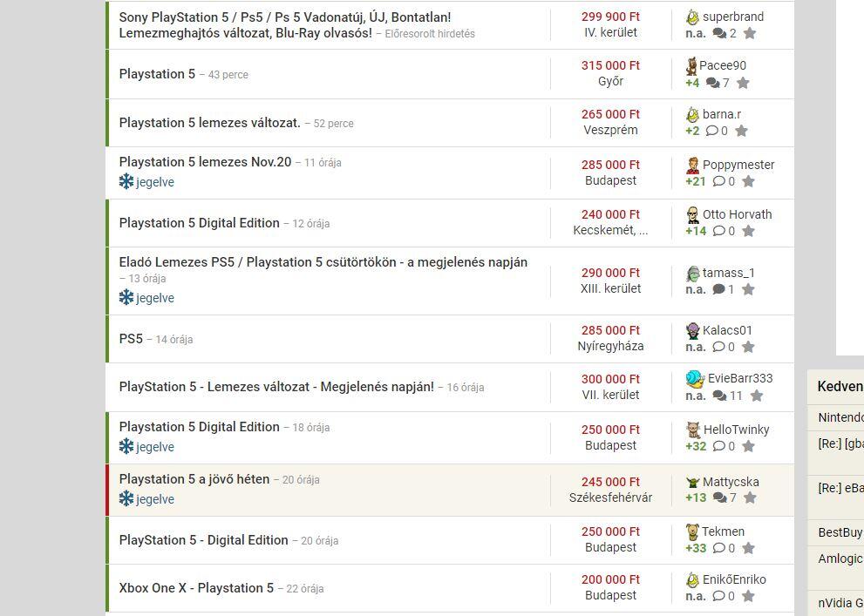Open the Playstation 5 Digital Edition 12 órája listing
The width and height of the screenshot is (864, 616).
(200, 223)
